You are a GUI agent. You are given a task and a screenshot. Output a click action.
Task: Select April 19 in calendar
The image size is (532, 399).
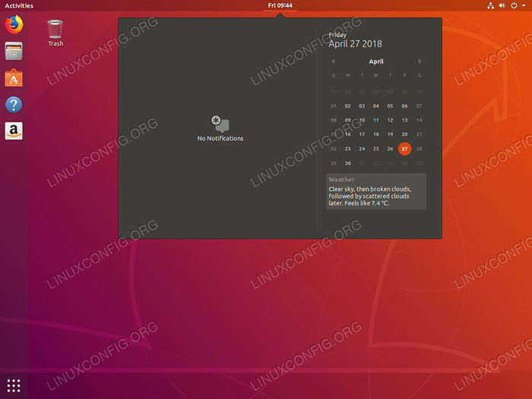coord(390,135)
